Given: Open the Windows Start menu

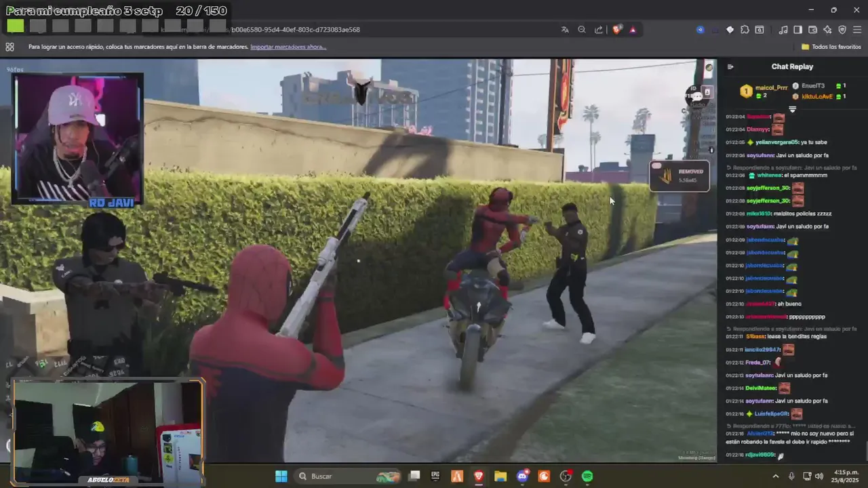Looking at the screenshot, I should coord(281,476).
